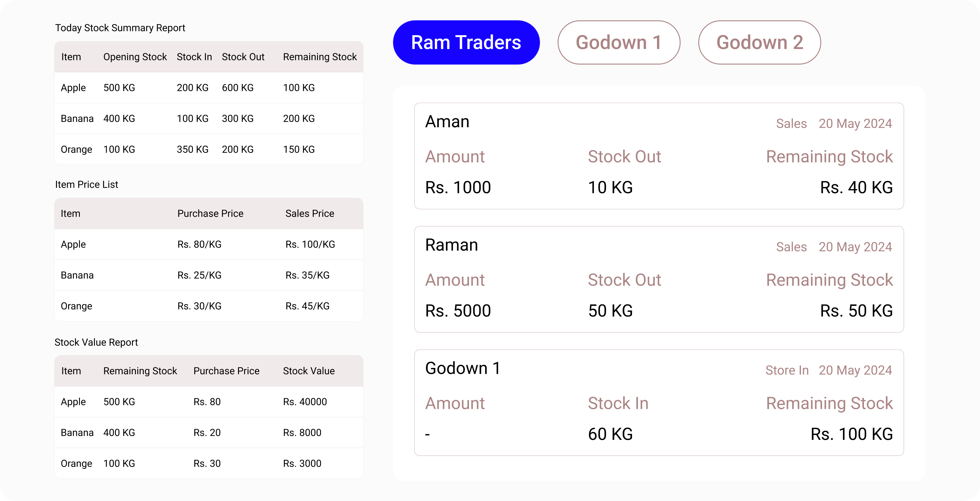This screenshot has width=980, height=501.
Task: Select Rs. 1000 amount in Aman's card
Action: [x=458, y=187]
